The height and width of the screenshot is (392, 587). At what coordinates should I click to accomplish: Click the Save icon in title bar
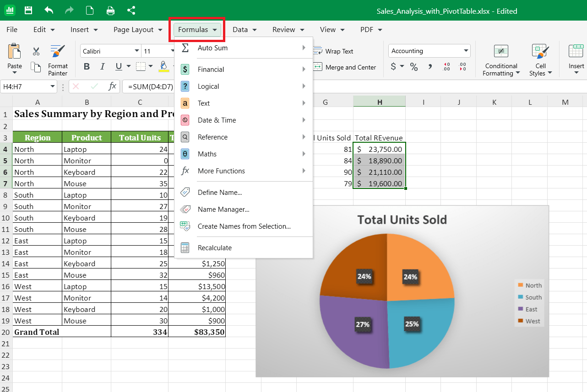click(x=28, y=10)
